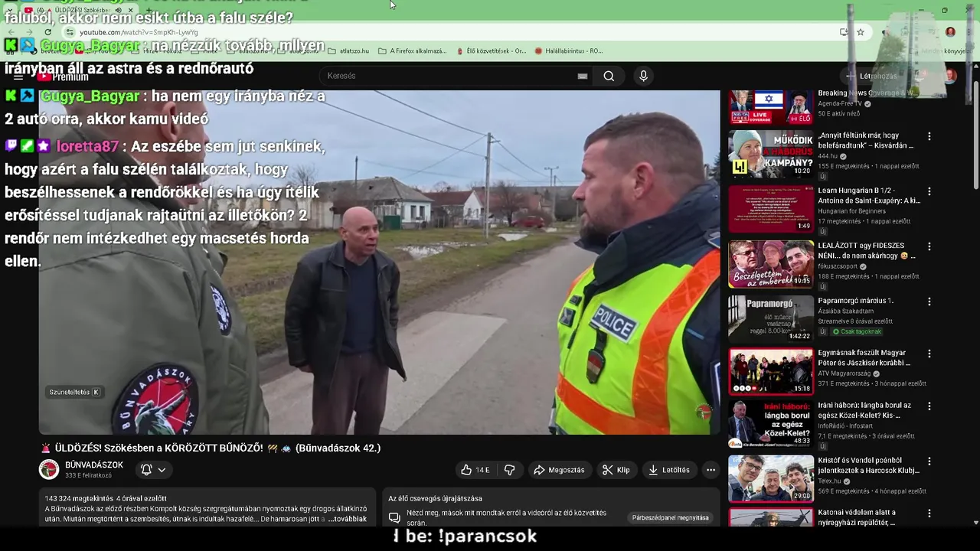Open notification bell dropdown for BŰNVADÁSZOK

coord(153,470)
